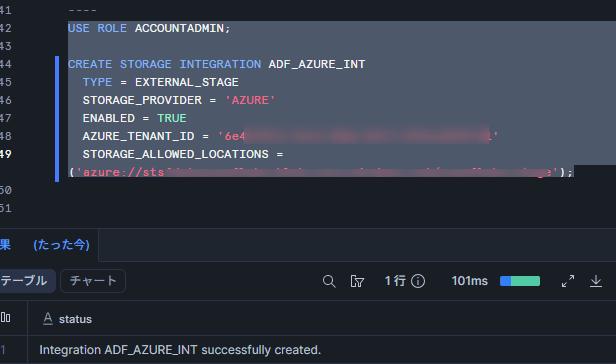The height and width of the screenshot is (364, 616).
Task: Click the 1行 row count label
Action: (x=395, y=281)
